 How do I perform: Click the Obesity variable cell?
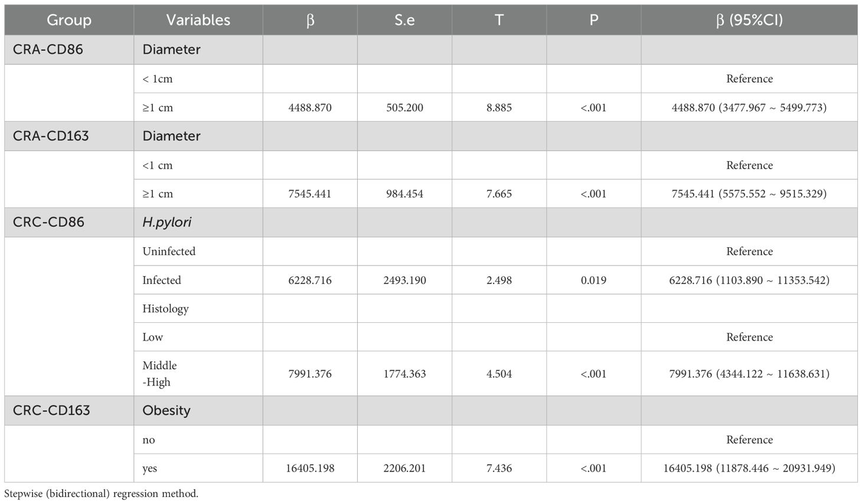[166, 410]
